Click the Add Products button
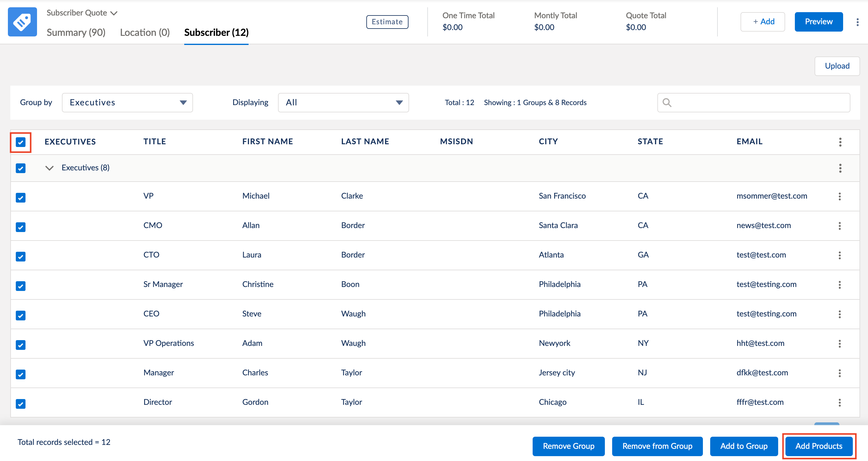Viewport: 868px width, 461px height. coord(819,446)
